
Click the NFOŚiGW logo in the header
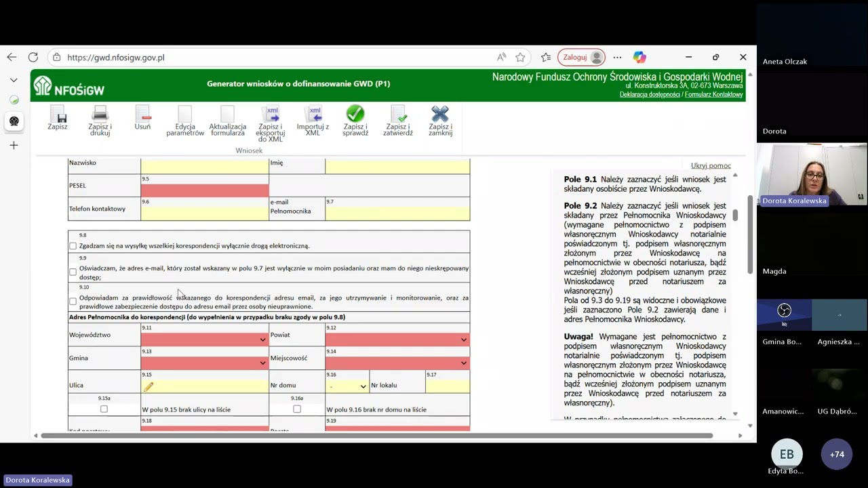[69, 86]
